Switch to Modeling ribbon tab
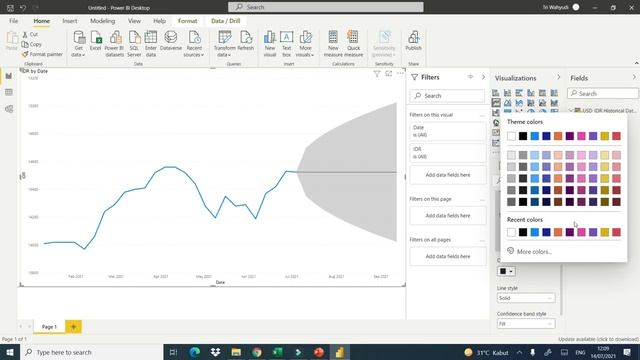Image resolution: width=640 pixels, height=360 pixels. [102, 21]
